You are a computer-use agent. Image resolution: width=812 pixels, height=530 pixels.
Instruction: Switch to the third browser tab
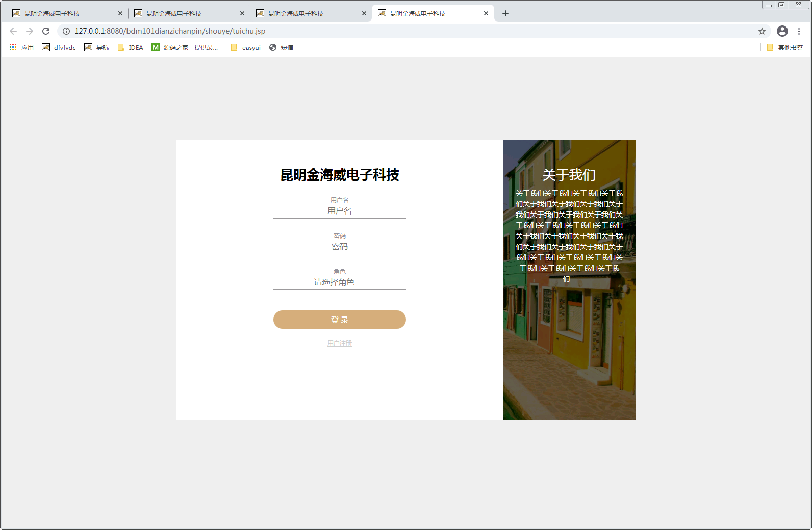click(311, 13)
